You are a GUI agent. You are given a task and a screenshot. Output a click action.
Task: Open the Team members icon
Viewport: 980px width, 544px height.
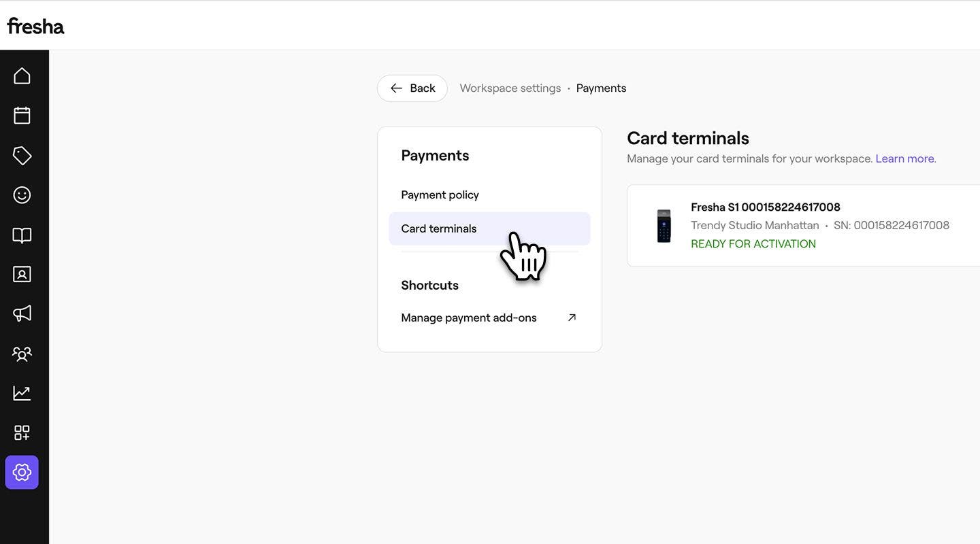(x=22, y=354)
